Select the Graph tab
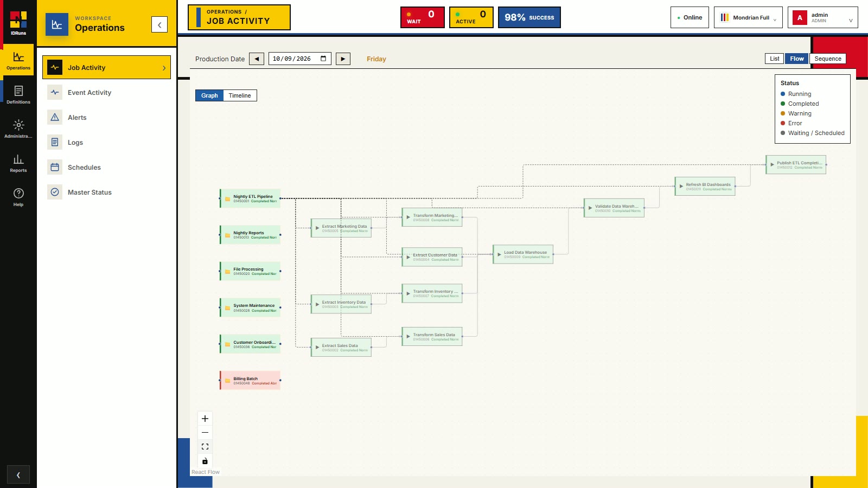The width and height of the screenshot is (868, 488). 209,95
